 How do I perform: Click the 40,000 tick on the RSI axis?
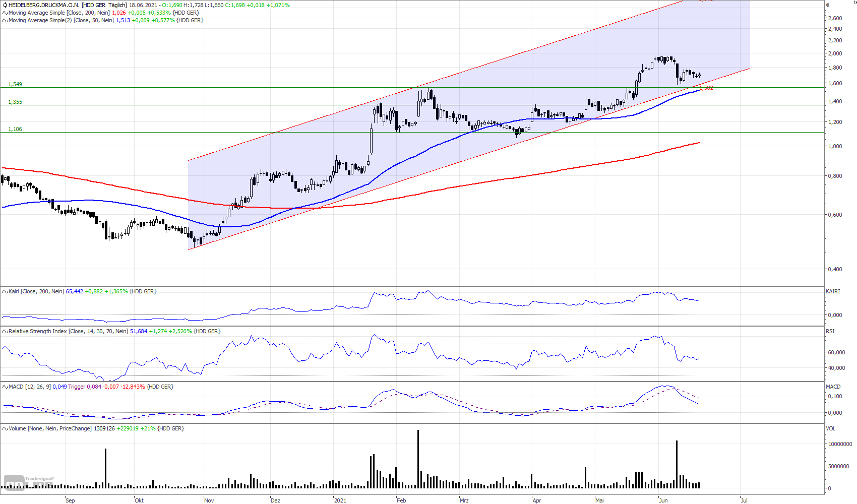tap(837, 368)
